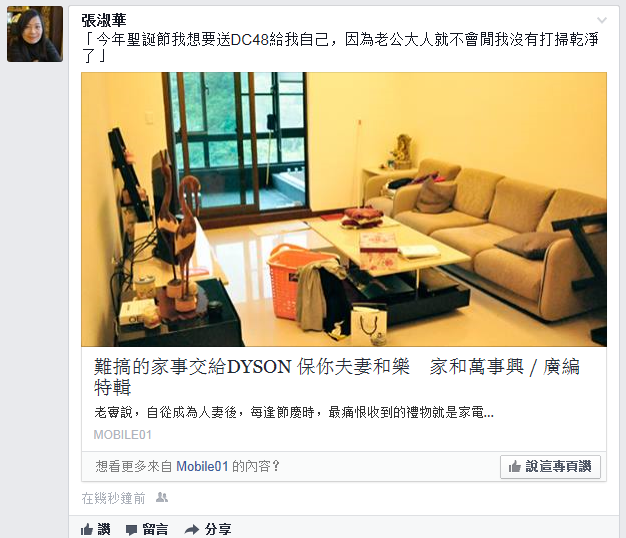626x538 pixels.
Task: Open the DYSON article headline link
Action: (x=337, y=377)
